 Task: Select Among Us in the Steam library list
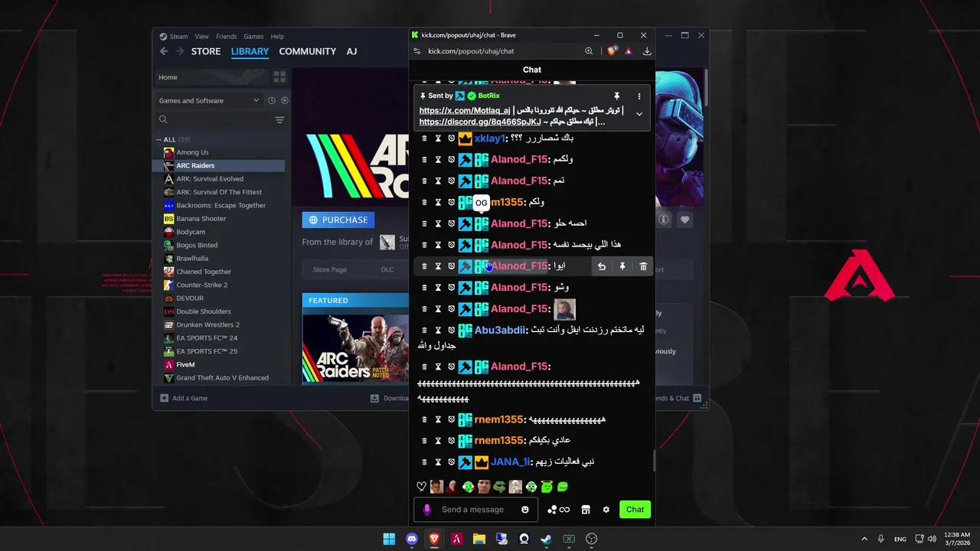click(x=192, y=152)
